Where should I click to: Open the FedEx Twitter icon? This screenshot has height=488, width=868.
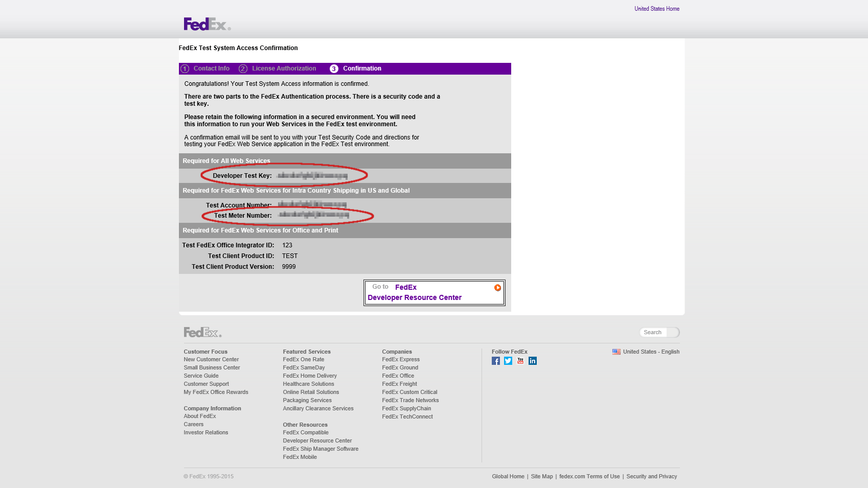point(508,361)
